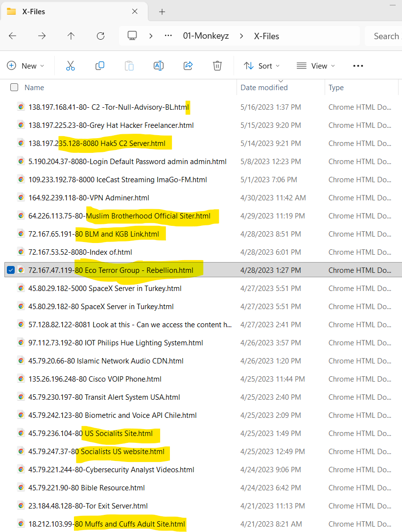Click date 4/21/2023 11:13 PM
The image size is (402, 532).
click(272, 506)
